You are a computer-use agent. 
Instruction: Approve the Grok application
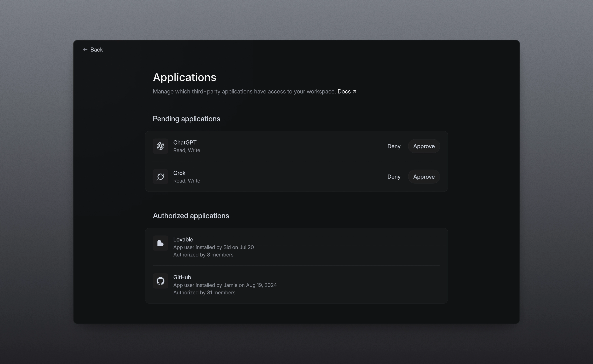coord(424,177)
